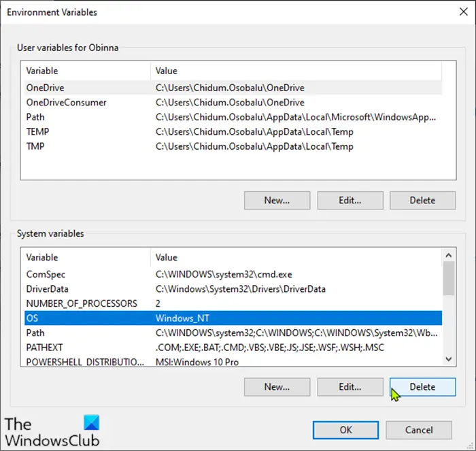The image size is (476, 451).
Task: Select the TEMP user variable
Action: pyautogui.click(x=233, y=131)
